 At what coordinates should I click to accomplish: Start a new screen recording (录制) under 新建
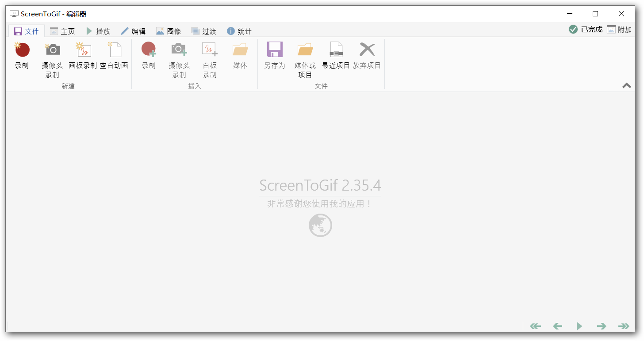pos(22,56)
